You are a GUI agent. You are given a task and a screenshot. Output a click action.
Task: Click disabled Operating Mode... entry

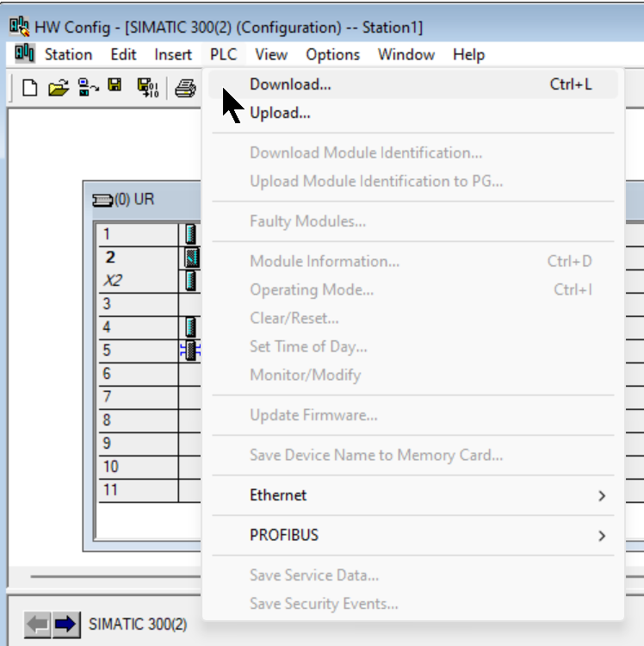413,289
